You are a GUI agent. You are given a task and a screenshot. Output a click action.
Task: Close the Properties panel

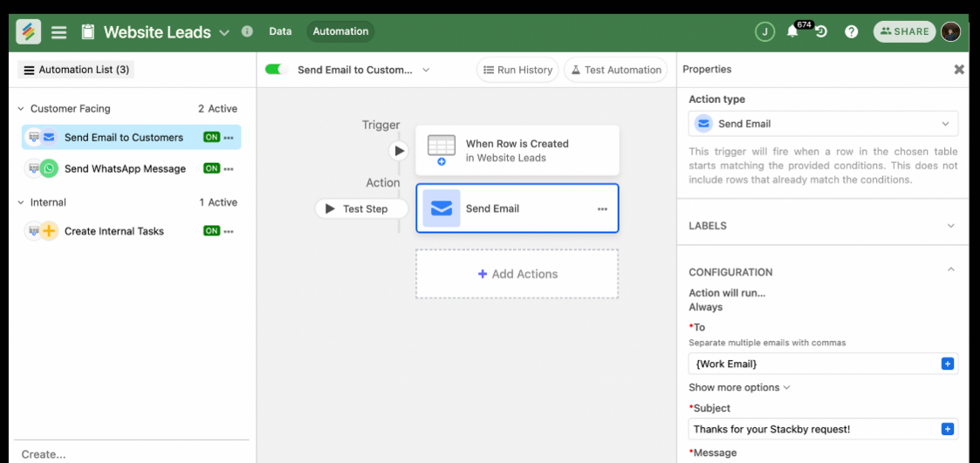[x=959, y=70]
